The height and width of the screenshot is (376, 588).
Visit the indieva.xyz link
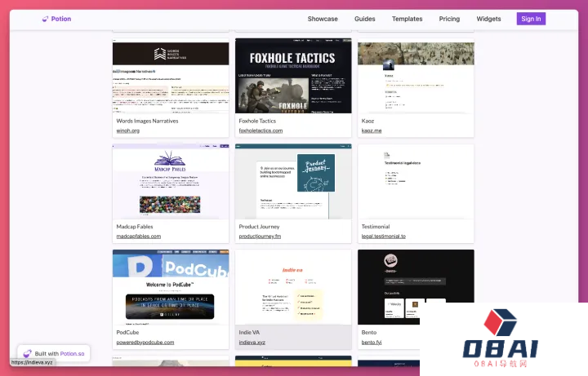(x=252, y=343)
